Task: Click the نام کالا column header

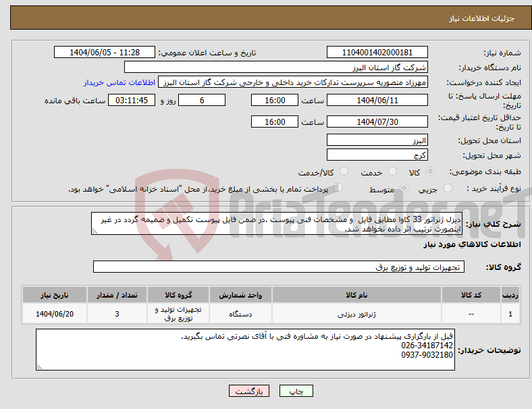Action: [x=356, y=295]
